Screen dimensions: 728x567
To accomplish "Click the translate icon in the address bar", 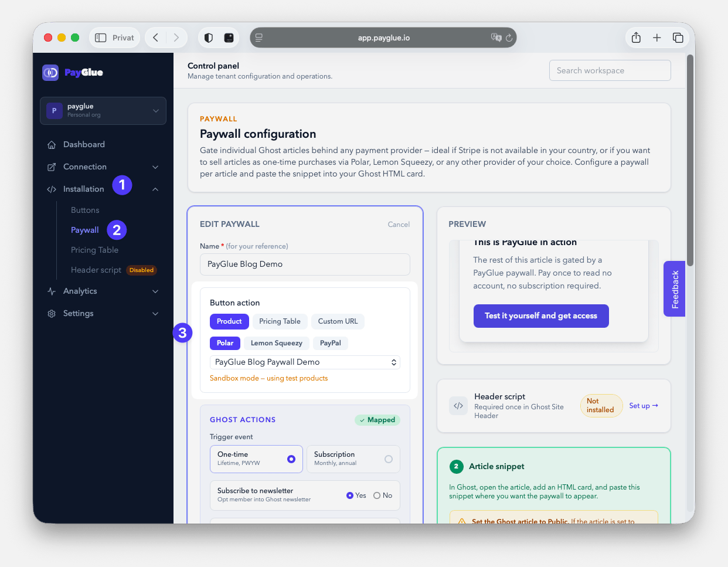I will [x=496, y=38].
